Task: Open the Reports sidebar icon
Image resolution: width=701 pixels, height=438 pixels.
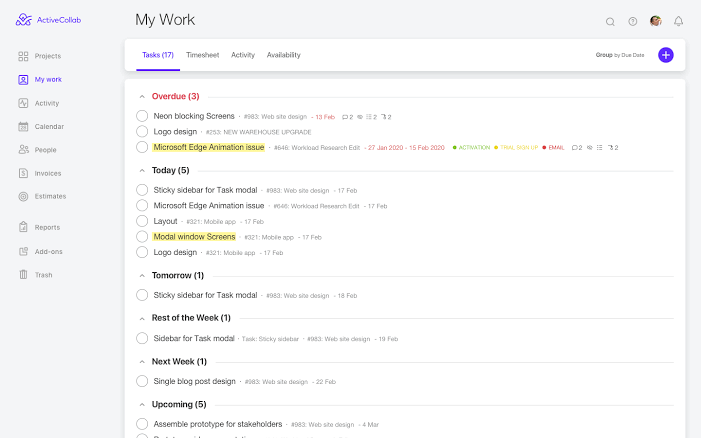Action: point(23,227)
